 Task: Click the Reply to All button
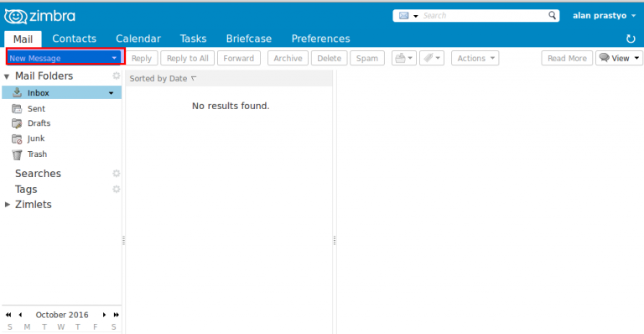tap(187, 58)
